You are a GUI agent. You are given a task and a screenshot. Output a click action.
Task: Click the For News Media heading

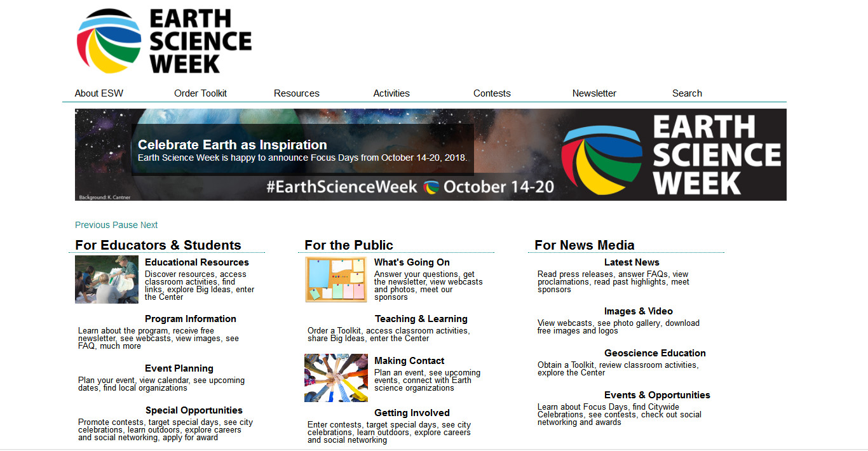point(585,245)
